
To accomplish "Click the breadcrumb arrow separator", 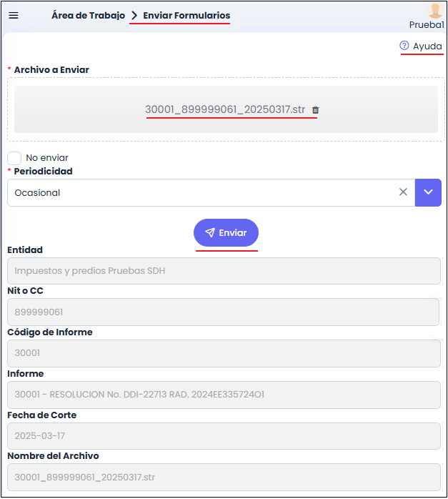I will (x=134, y=15).
